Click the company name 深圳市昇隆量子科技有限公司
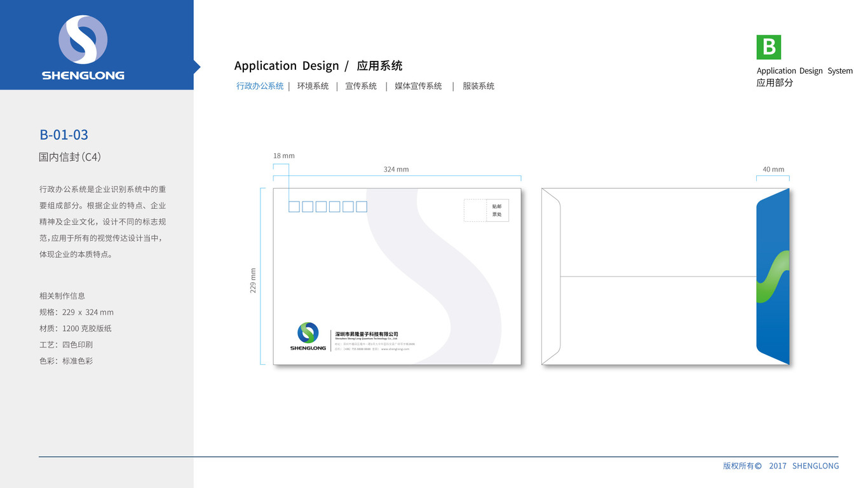This screenshot has height=488, width=868. pyautogui.click(x=367, y=334)
